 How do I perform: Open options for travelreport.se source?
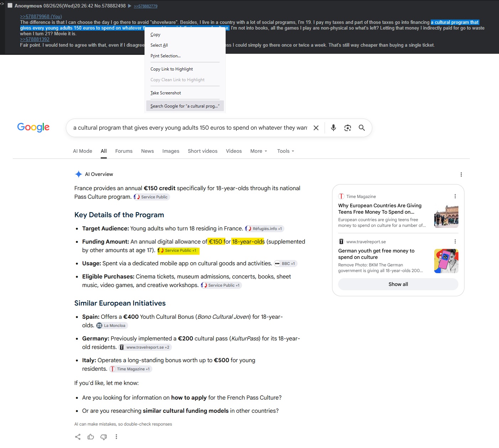[455, 241]
